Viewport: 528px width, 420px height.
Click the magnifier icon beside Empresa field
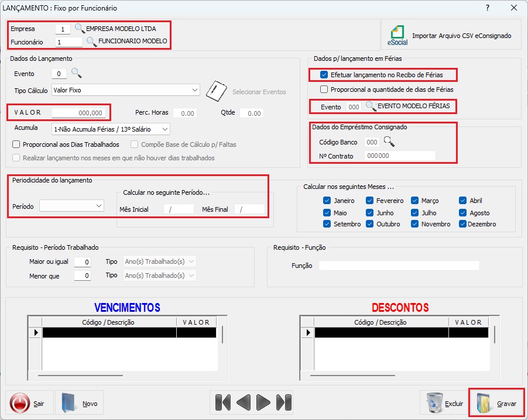pos(80,28)
